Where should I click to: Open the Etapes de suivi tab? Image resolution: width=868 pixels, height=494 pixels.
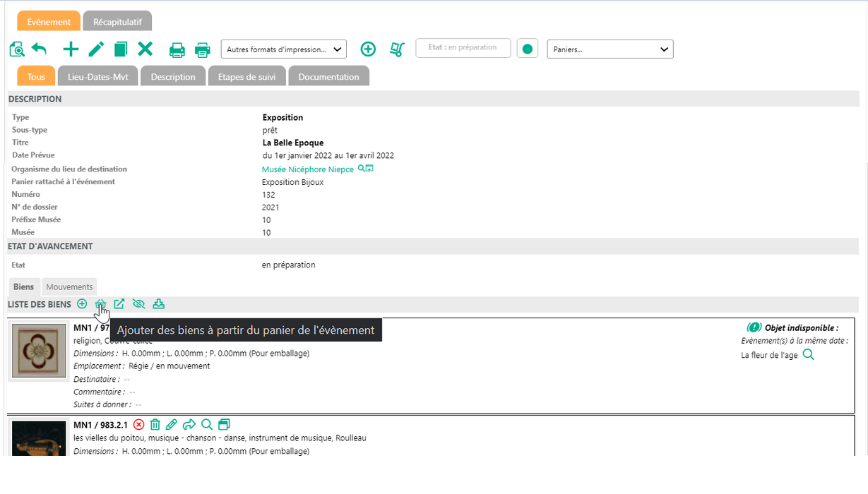[246, 77]
